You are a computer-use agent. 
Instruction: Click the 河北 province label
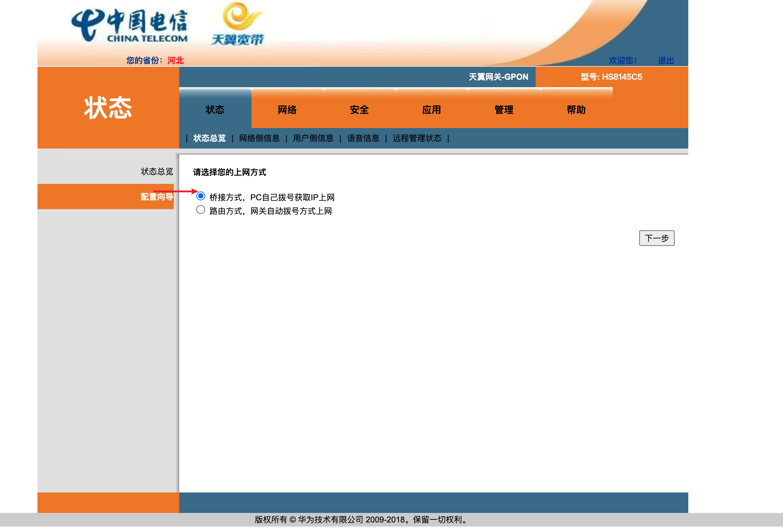pyautogui.click(x=175, y=60)
